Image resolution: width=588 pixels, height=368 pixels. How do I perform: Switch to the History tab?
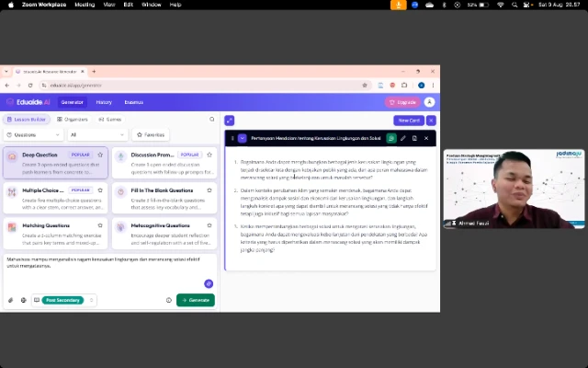point(104,102)
